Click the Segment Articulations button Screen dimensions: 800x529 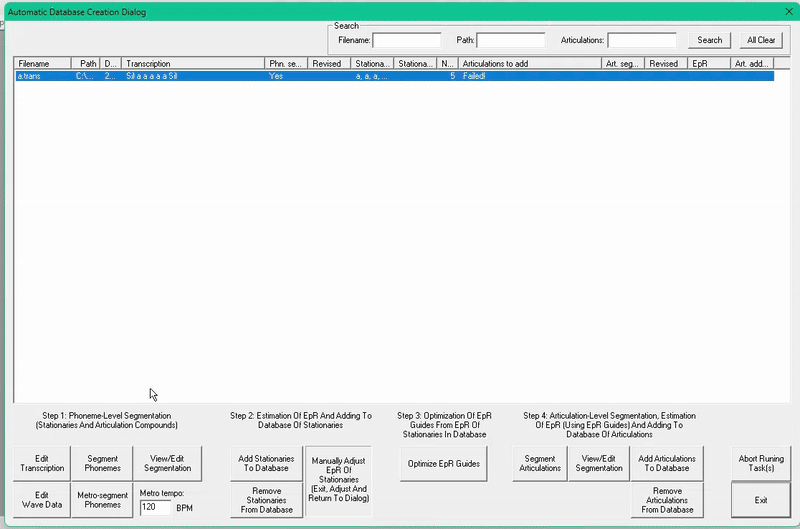[x=540, y=463]
